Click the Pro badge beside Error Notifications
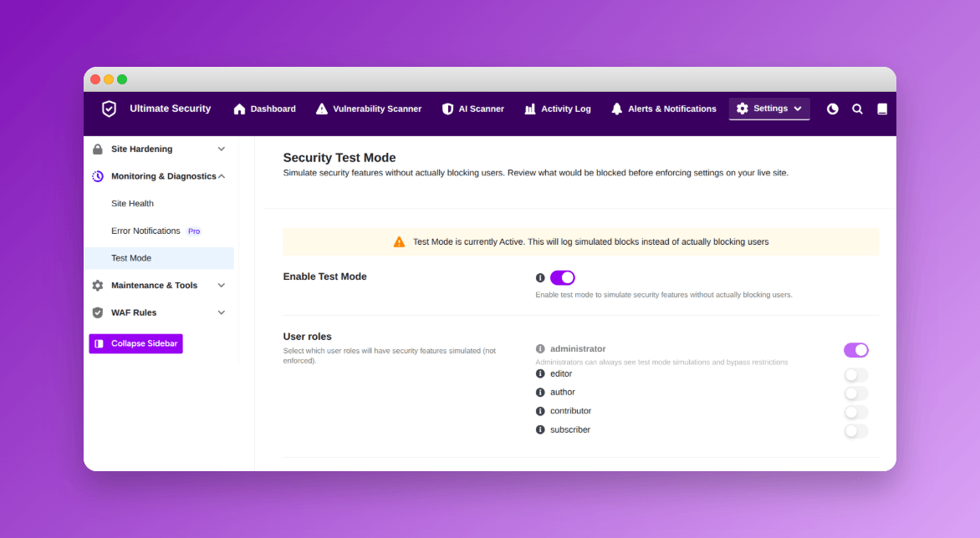 point(194,231)
